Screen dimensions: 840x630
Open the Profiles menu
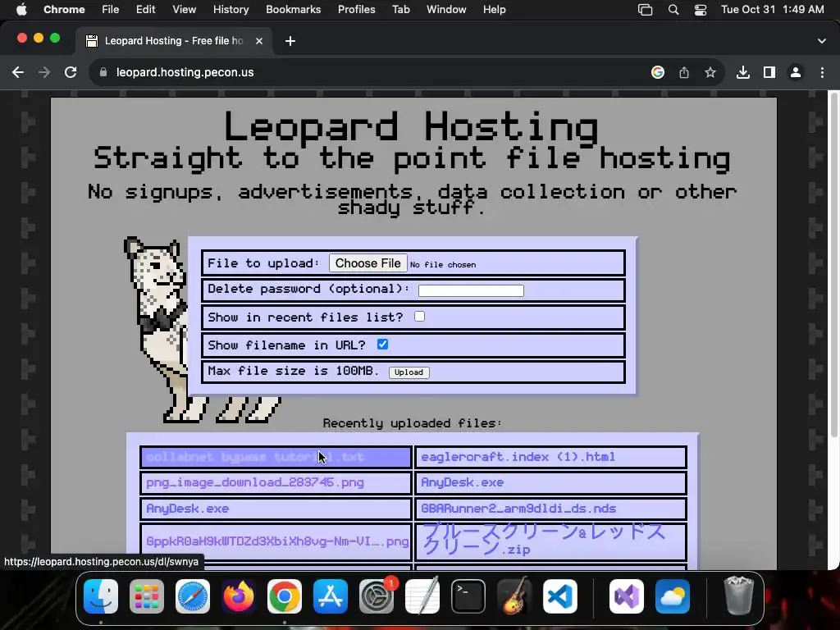[356, 10]
